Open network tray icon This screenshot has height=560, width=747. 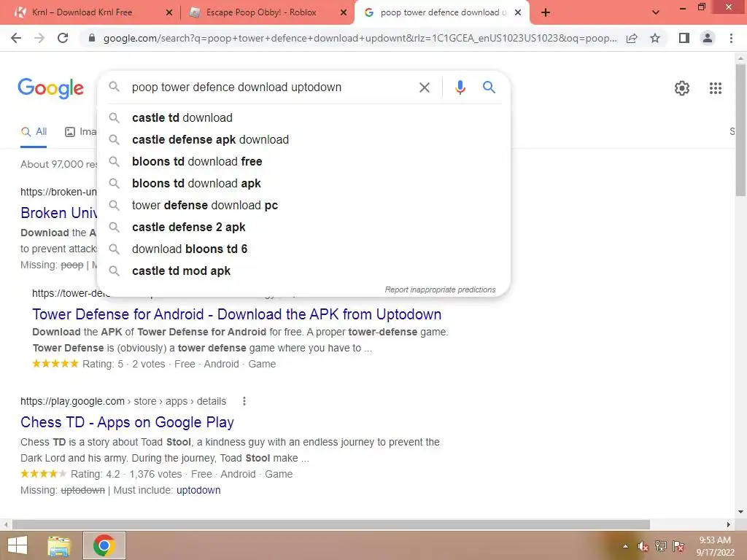coord(661,546)
